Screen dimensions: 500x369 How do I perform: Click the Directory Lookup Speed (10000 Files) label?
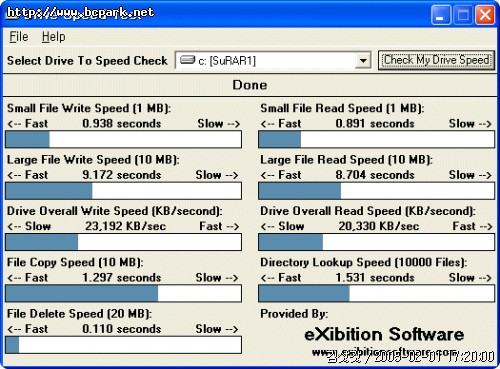(364, 262)
